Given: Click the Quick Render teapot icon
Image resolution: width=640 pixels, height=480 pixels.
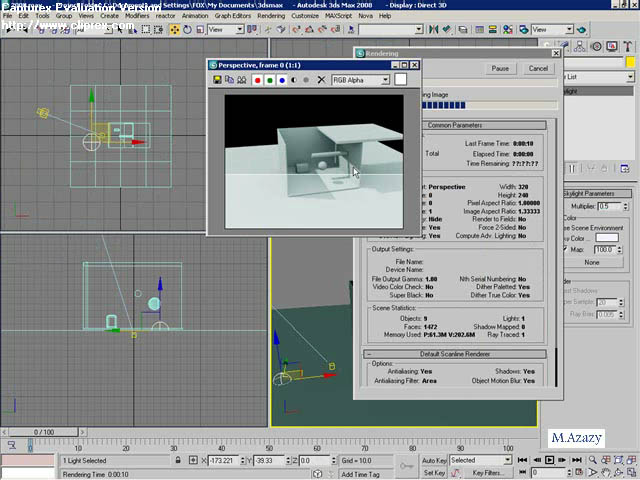Looking at the screenshot, I should (x=582, y=29).
